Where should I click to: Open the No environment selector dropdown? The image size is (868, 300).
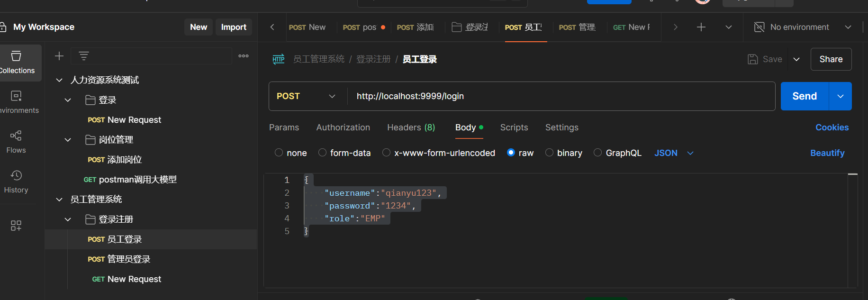[x=848, y=27]
